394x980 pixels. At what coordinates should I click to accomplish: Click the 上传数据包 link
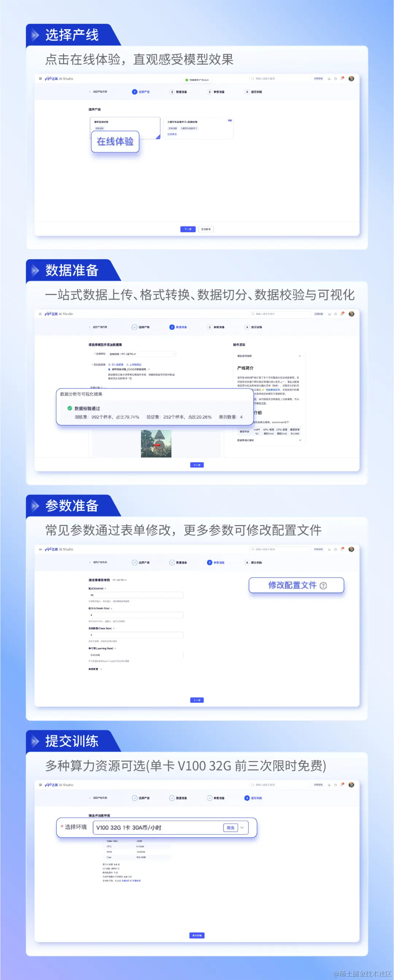click(x=134, y=365)
